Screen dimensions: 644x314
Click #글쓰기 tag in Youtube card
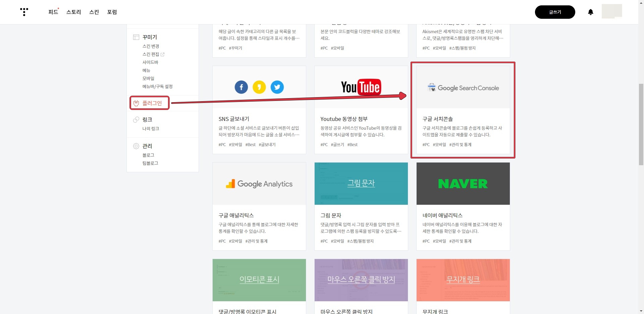pyautogui.click(x=337, y=145)
